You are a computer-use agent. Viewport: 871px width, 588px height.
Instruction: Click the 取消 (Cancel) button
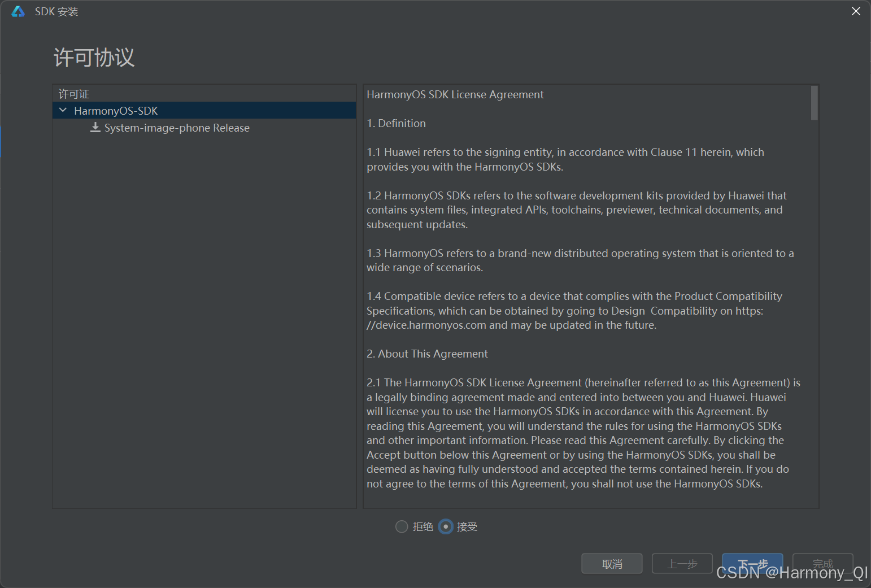pyautogui.click(x=612, y=564)
